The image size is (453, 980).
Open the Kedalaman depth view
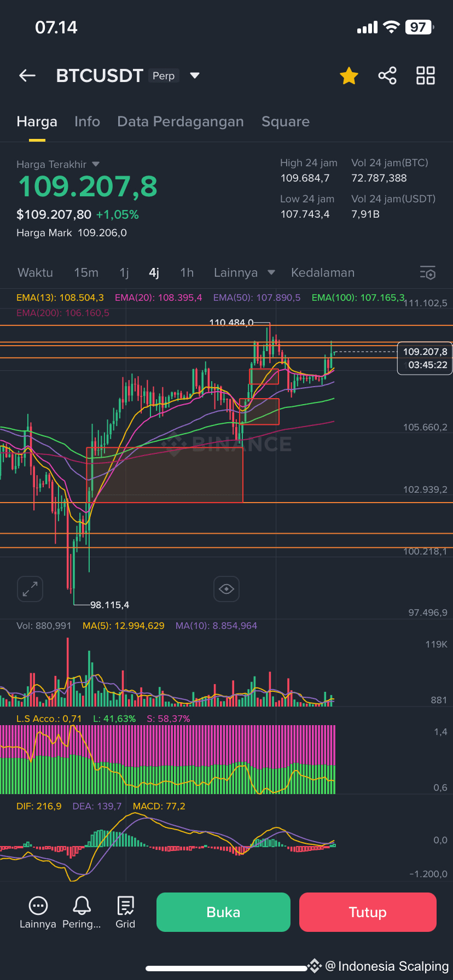tap(323, 272)
